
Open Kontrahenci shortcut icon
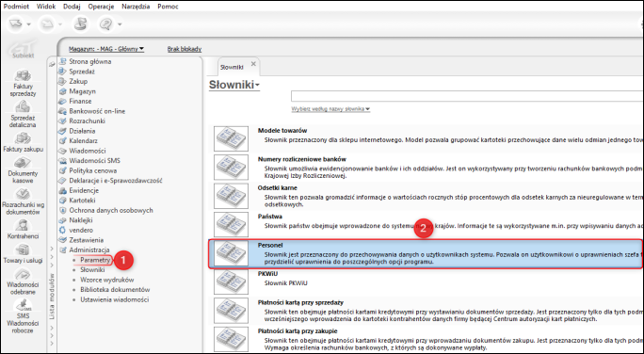pos(23,226)
